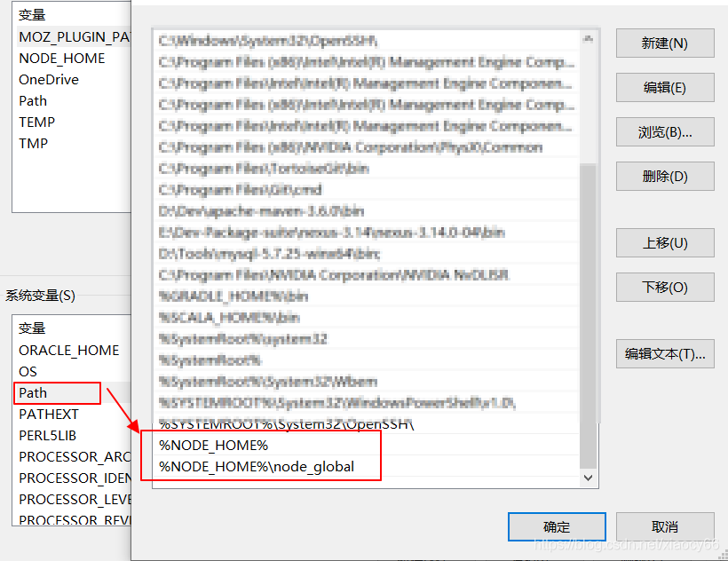Select the %SYSTEMROOT%\System32\OpenSSH\ entry
728x561 pixels.
(367, 424)
